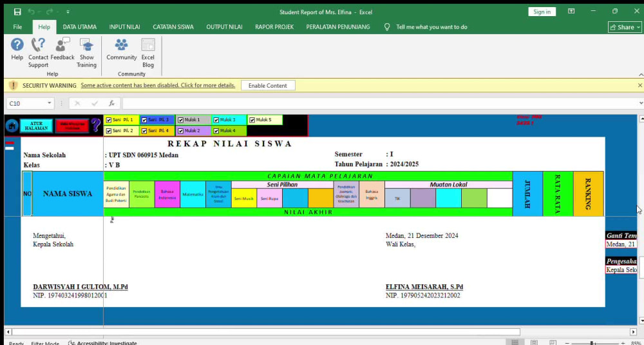Click the vertical scrollbar down arrow

coord(641,320)
